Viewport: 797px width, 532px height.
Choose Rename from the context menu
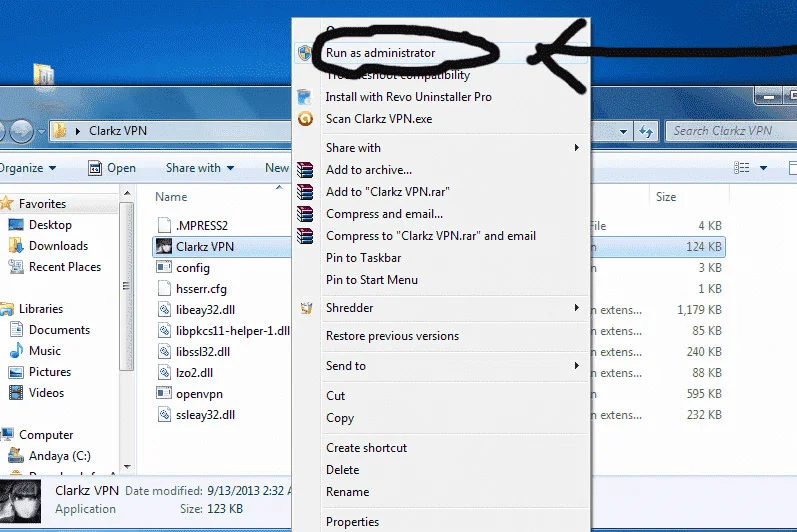[x=348, y=492]
